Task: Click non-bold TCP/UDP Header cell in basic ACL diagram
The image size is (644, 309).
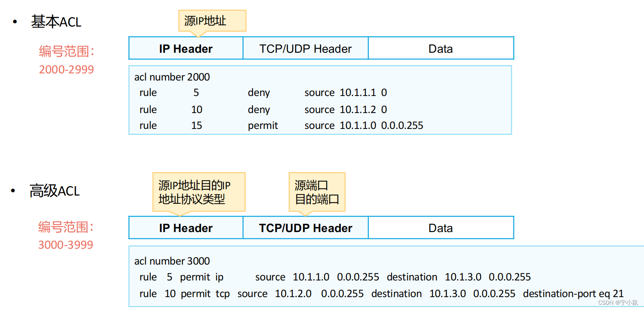Action: click(305, 48)
